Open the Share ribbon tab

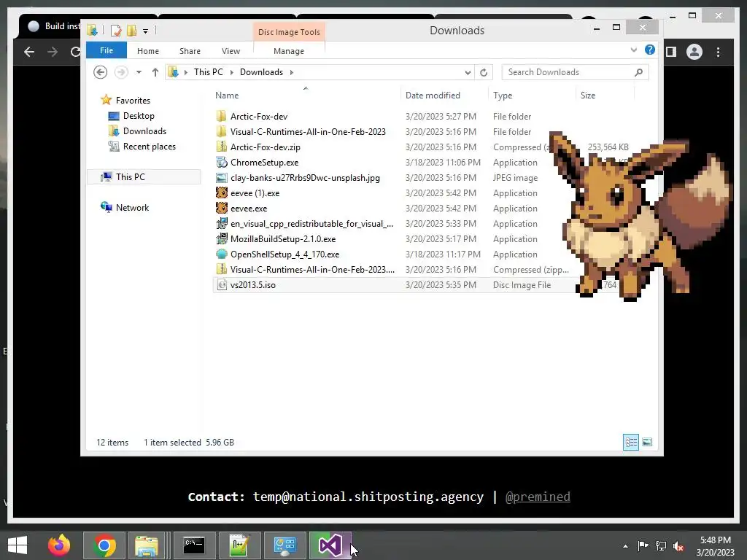pyautogui.click(x=190, y=51)
